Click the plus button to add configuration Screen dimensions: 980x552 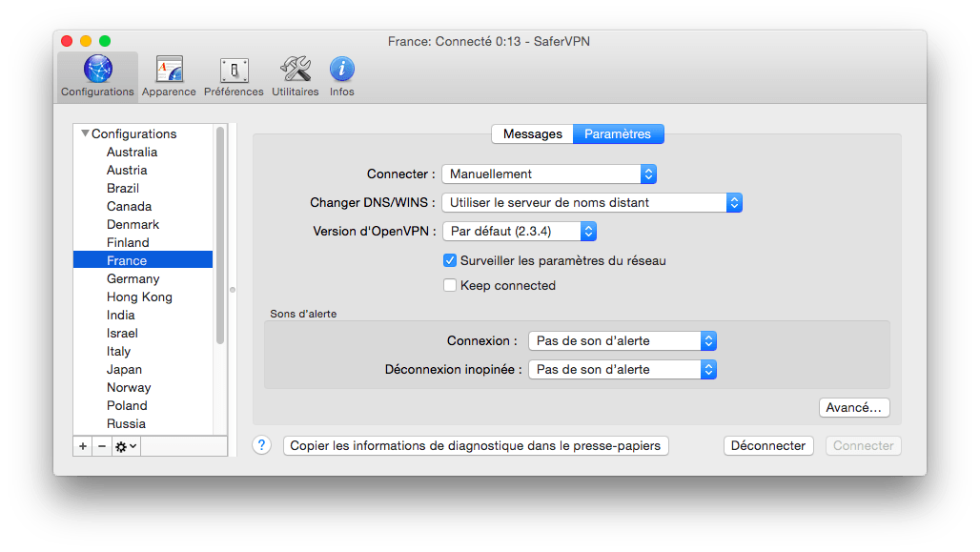[83, 446]
